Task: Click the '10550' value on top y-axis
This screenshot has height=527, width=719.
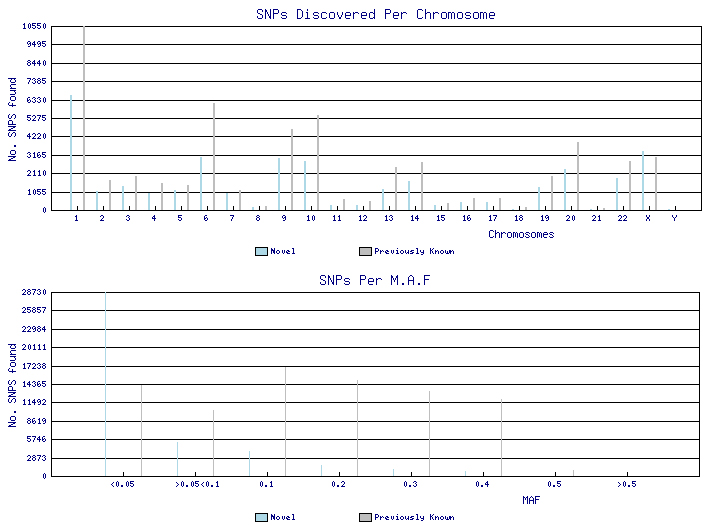Action: coord(34,26)
